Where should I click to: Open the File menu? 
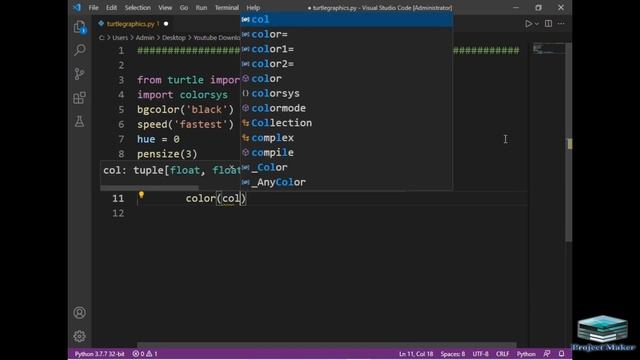pos(93,7)
